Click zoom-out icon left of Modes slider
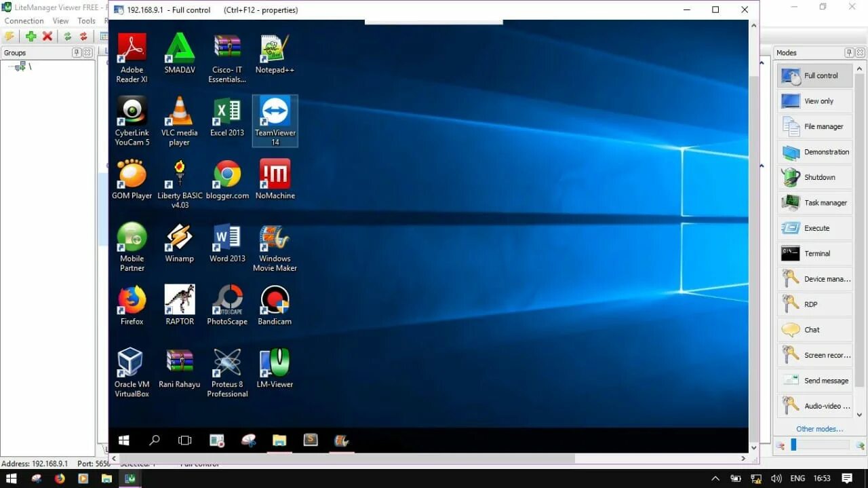 tap(781, 446)
